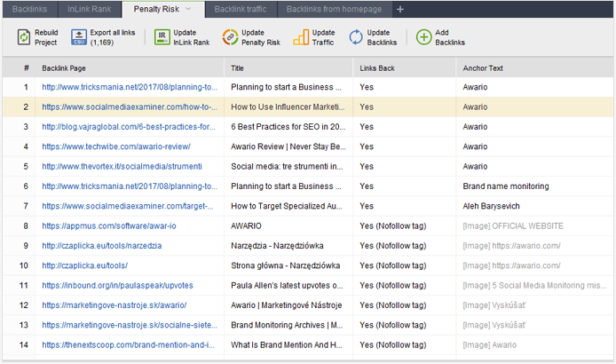Switch to the InLink Rank tab
Image resolution: width=616 pixels, height=364 pixels.
coord(89,9)
